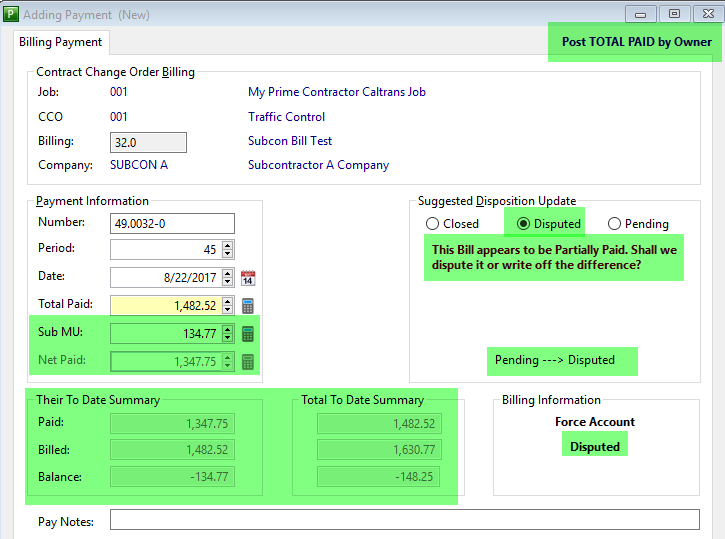This screenshot has height=539, width=725.
Task: Click the Subcon Bill Test billing text
Action: (x=290, y=141)
